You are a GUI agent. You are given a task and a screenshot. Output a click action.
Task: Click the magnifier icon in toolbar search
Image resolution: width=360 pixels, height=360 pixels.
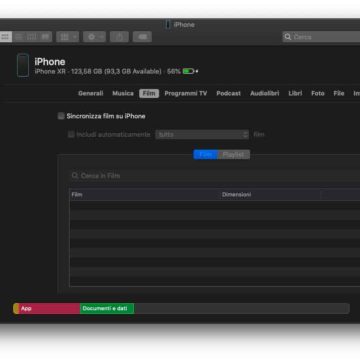click(287, 37)
